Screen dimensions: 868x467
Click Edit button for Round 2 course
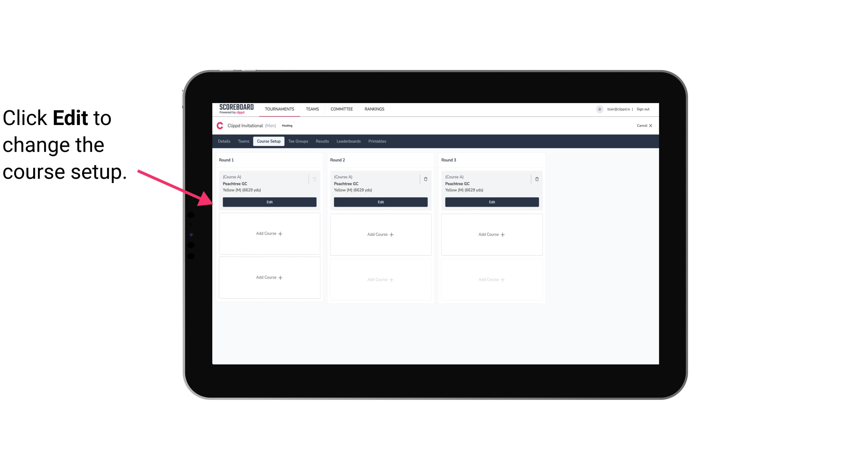click(380, 201)
